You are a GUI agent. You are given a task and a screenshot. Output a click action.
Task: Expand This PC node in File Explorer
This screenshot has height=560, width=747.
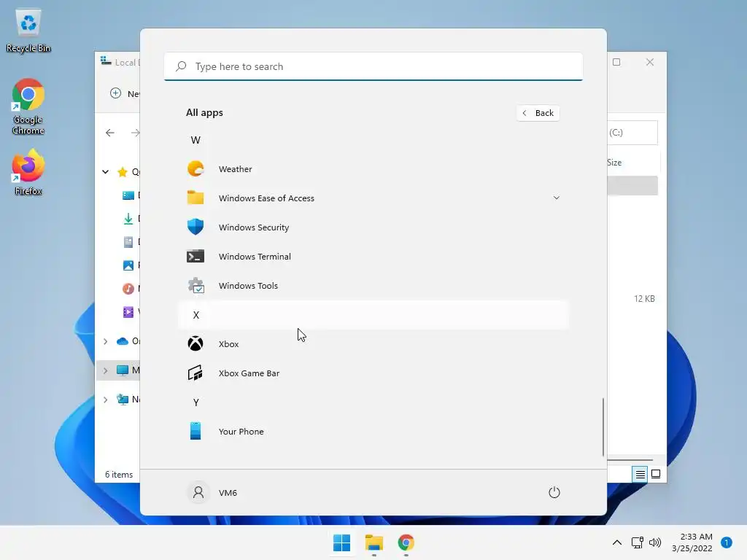click(x=105, y=370)
